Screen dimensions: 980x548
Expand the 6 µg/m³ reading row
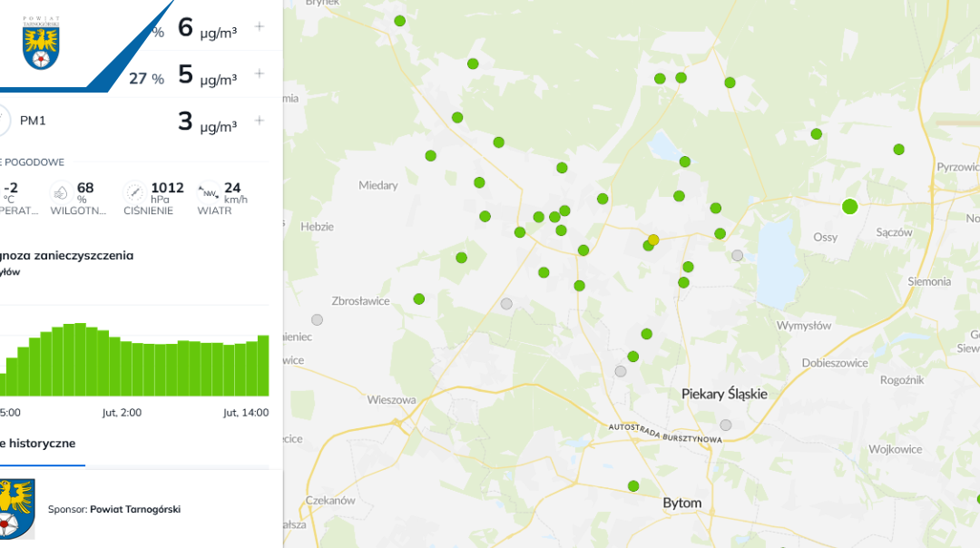(x=260, y=26)
